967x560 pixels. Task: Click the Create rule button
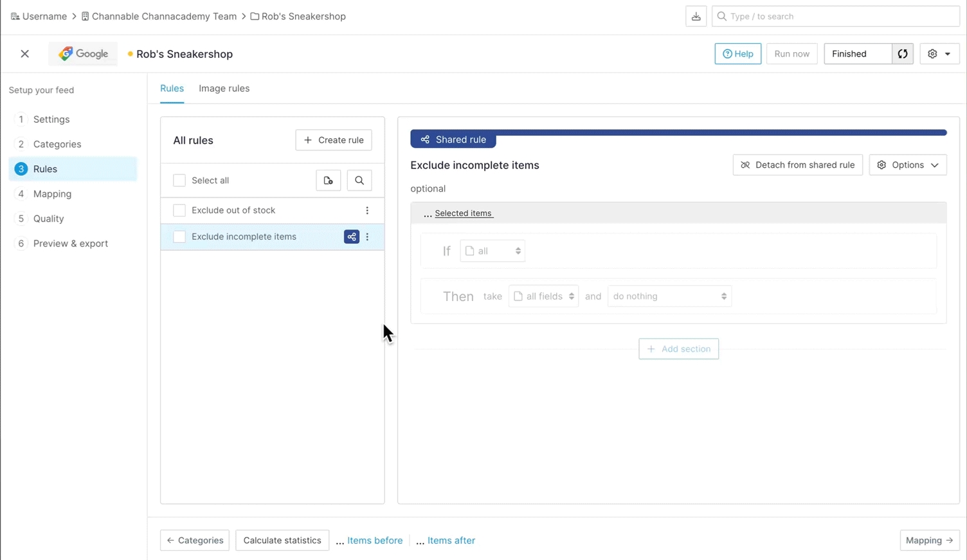334,140
